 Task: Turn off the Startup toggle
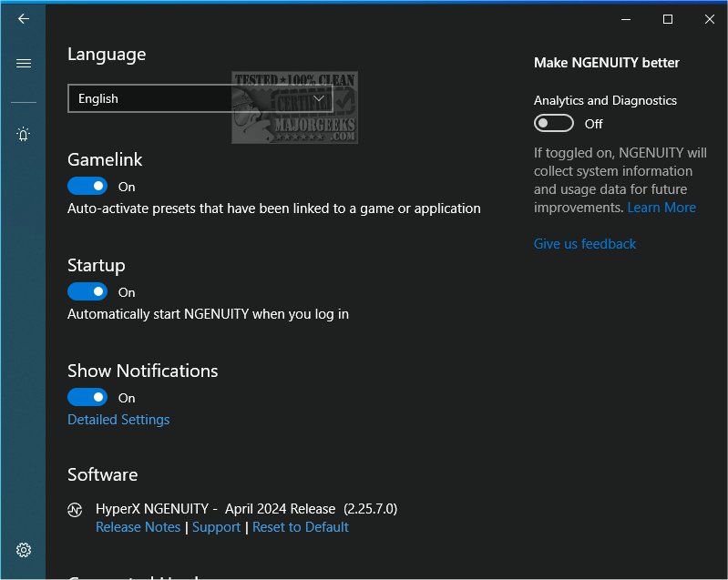click(x=87, y=292)
